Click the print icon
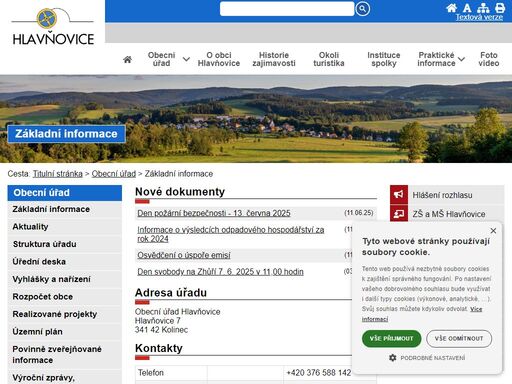The image size is (512, 384). (500, 8)
